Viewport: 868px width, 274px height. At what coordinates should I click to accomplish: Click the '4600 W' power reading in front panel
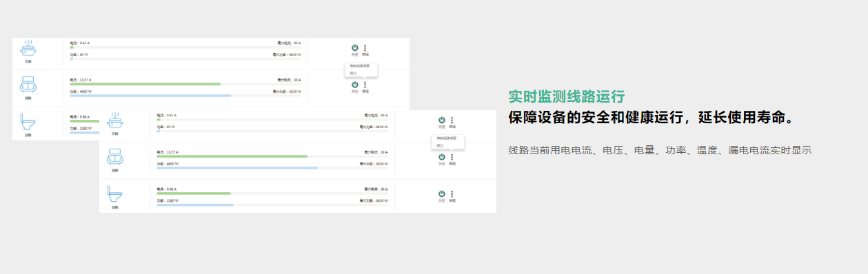(172, 163)
